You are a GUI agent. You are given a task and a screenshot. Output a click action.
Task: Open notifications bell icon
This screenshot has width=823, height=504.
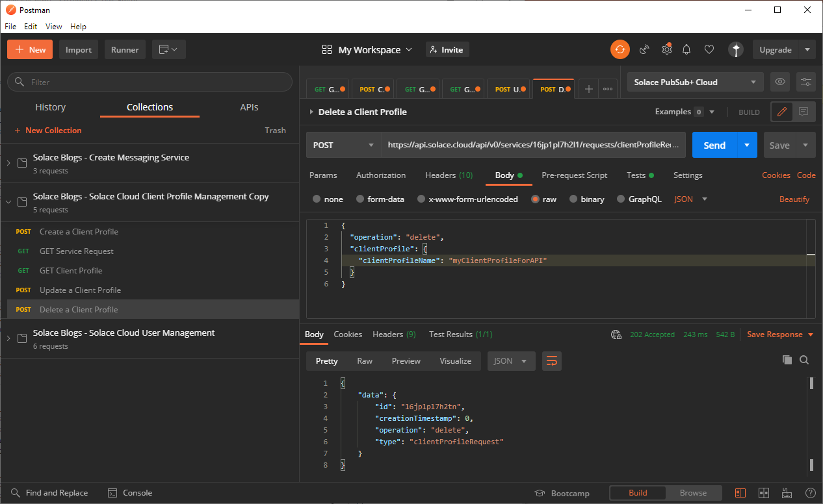[x=686, y=49]
